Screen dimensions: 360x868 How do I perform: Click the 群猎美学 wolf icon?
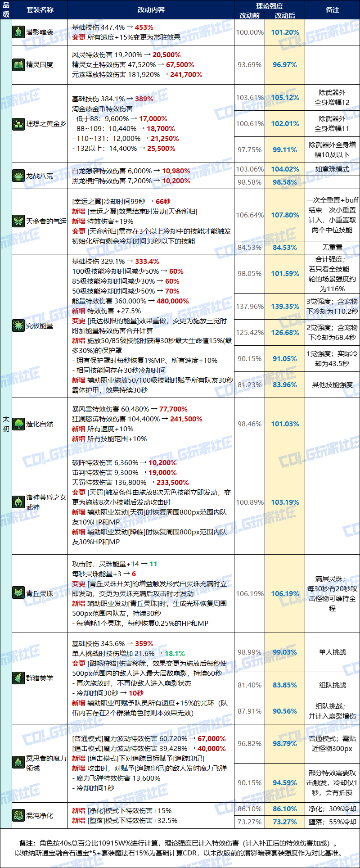(x=18, y=678)
